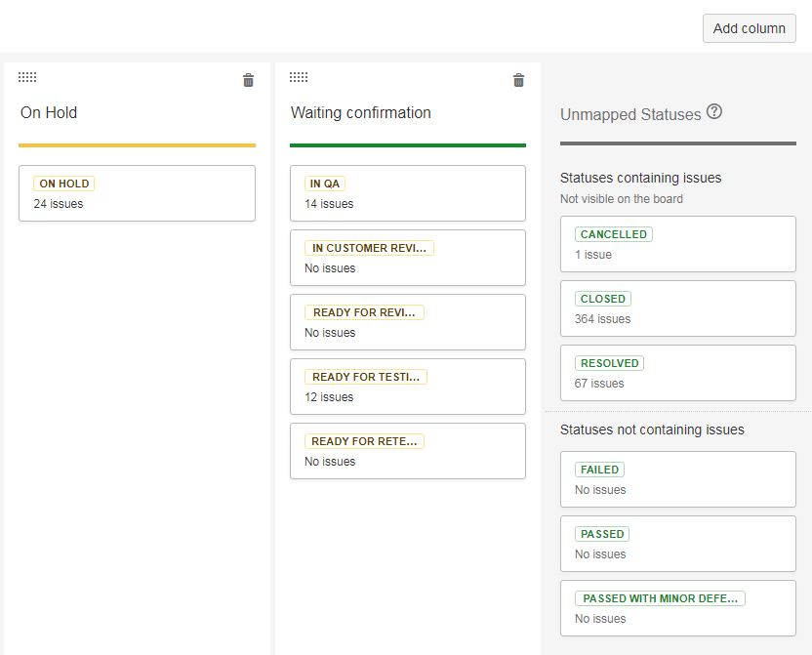Screen dimensions: 812x655
Task: Delete the On Hold column via trash icon
Action: 248,80
